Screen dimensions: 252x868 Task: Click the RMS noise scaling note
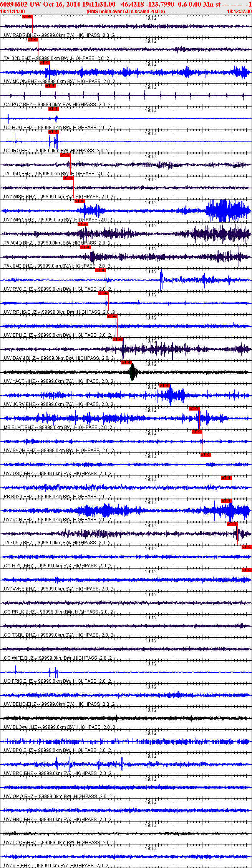pos(126,12)
